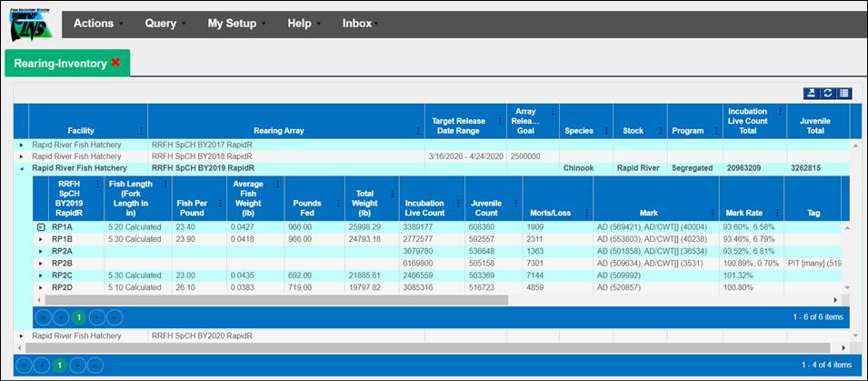Click the list view icon
Screen dimensions: 868x381
pos(843,93)
